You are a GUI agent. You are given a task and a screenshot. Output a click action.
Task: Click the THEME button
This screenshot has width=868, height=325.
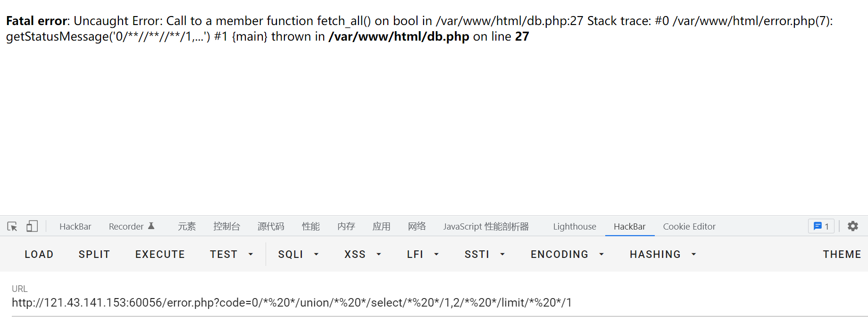(842, 255)
